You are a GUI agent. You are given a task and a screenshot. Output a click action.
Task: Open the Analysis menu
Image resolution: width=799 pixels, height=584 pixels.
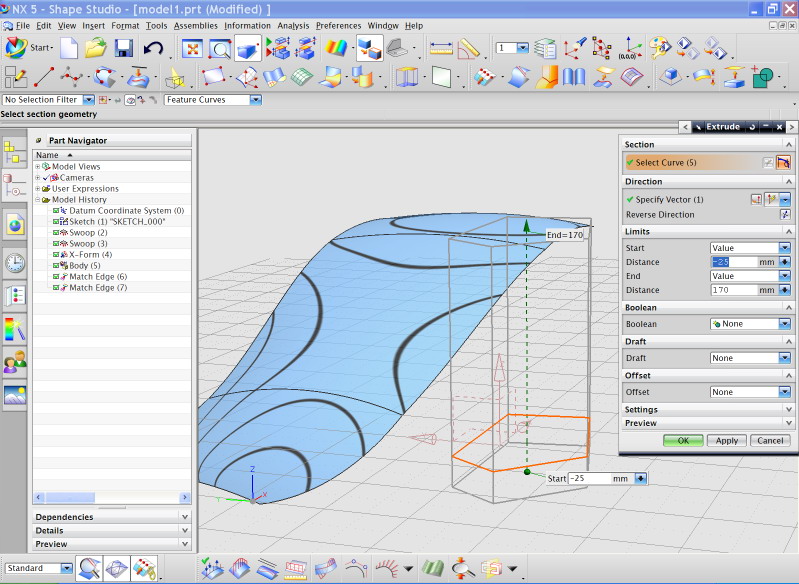click(x=293, y=25)
